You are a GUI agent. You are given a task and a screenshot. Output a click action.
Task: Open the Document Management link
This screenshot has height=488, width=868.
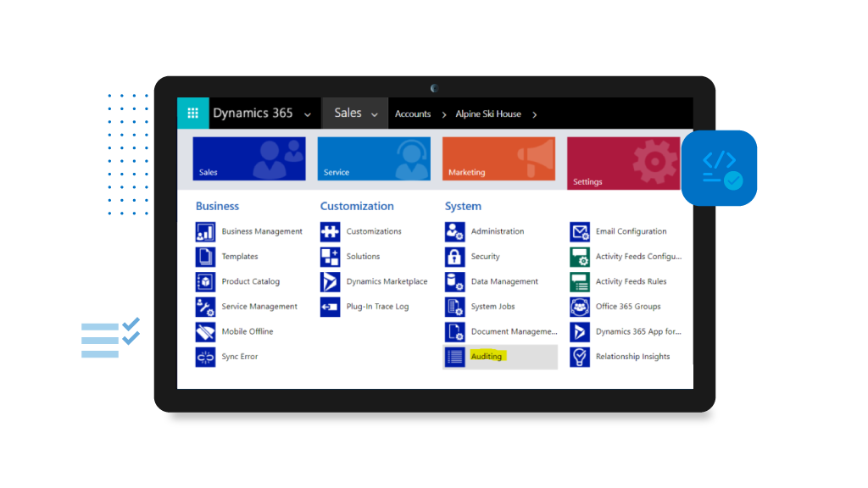click(515, 331)
